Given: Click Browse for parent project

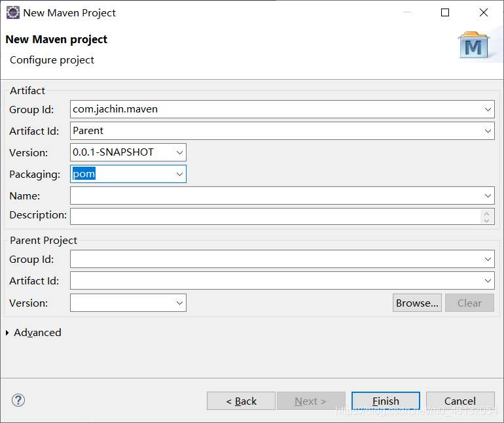Looking at the screenshot, I should pyautogui.click(x=417, y=303).
